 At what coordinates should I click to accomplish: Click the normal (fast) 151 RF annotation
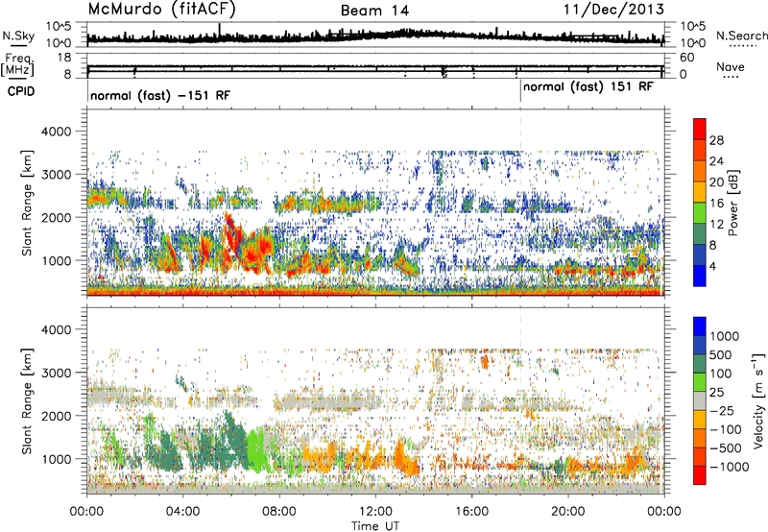click(588, 87)
